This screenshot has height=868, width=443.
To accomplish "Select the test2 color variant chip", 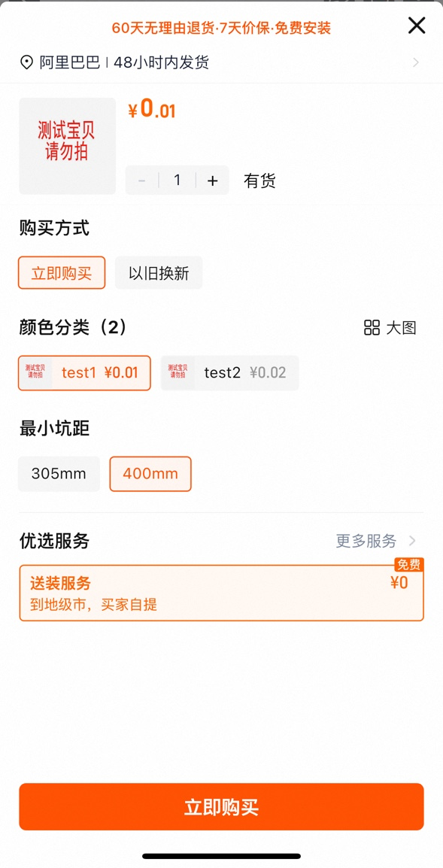I will 229,372.
